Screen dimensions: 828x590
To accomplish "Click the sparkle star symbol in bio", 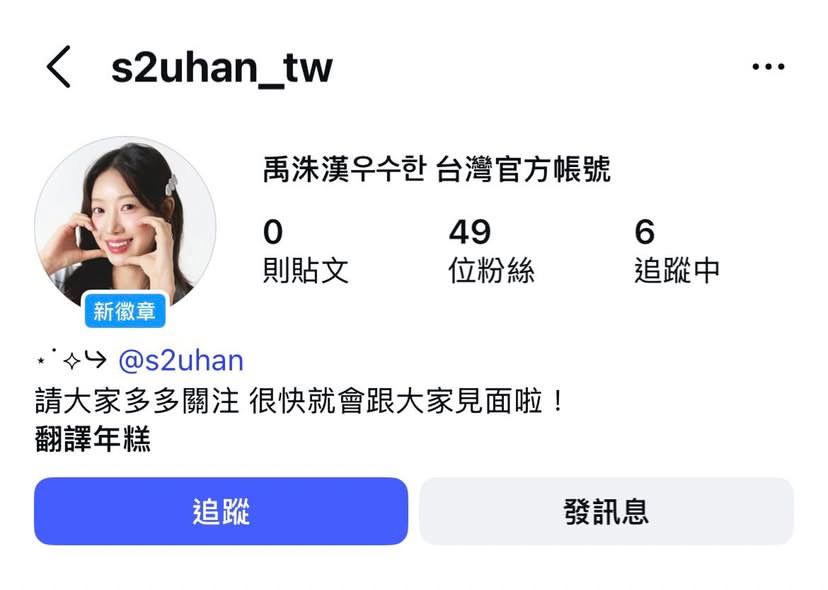I will (72, 361).
